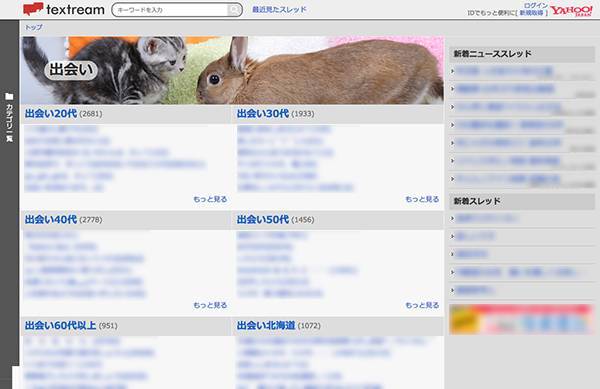600x389 pixels.
Task: Click first arrow bullet under 新着スレッド
Action: point(453,218)
